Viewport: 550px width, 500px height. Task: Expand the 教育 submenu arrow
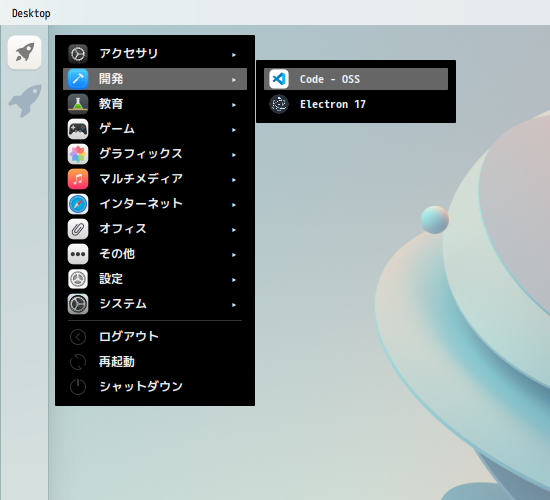tap(234, 105)
